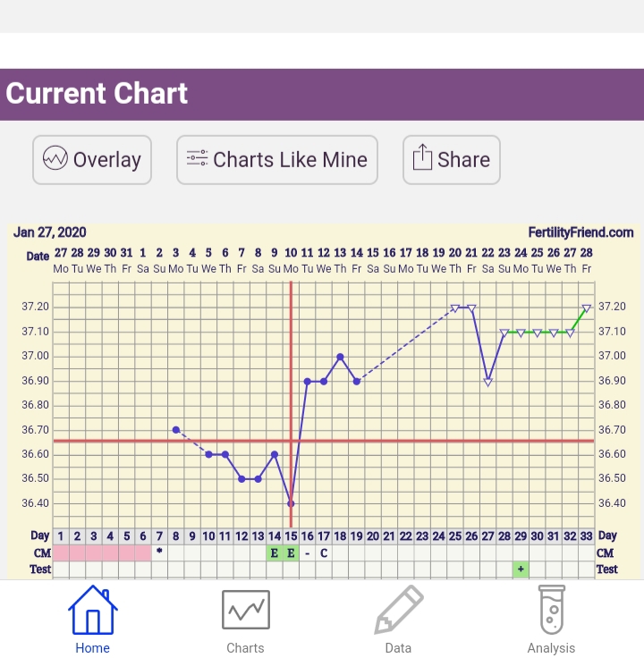Image resolution: width=644 pixels, height=658 pixels.
Task: Open the Charts graph icon
Action: pyautogui.click(x=245, y=611)
